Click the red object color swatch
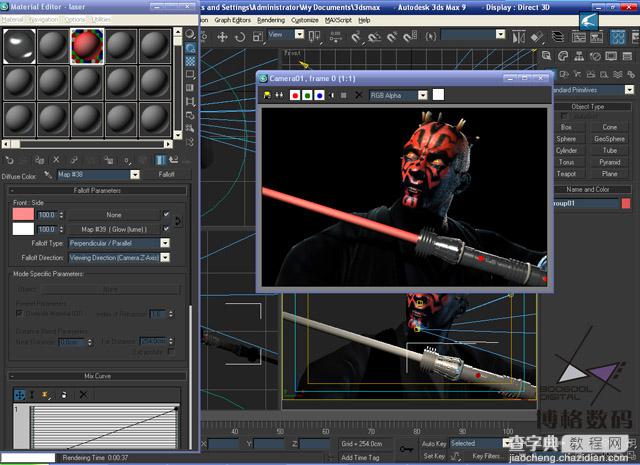This screenshot has height=465, width=640. pyautogui.click(x=626, y=203)
